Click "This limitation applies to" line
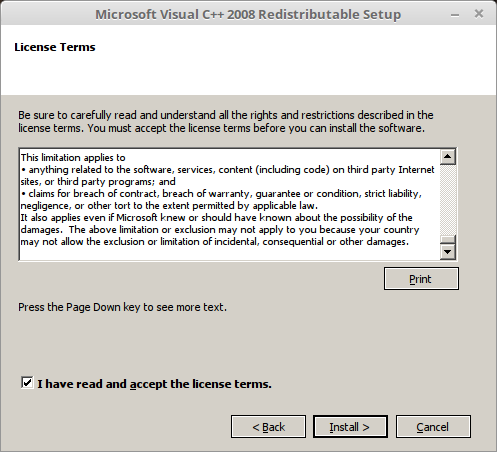 [73, 157]
